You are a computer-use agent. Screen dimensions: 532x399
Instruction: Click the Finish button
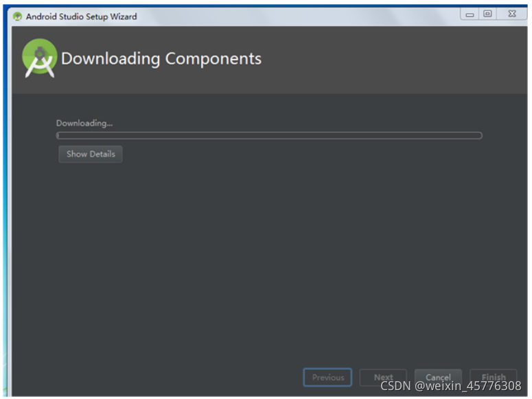tap(494, 377)
